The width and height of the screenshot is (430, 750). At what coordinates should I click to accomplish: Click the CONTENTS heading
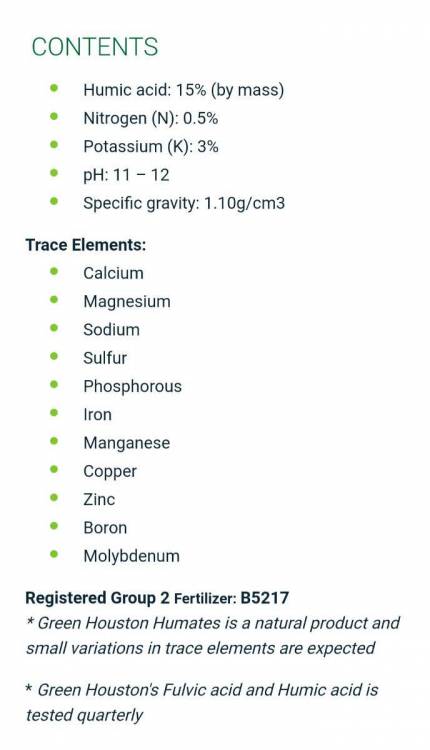(95, 47)
